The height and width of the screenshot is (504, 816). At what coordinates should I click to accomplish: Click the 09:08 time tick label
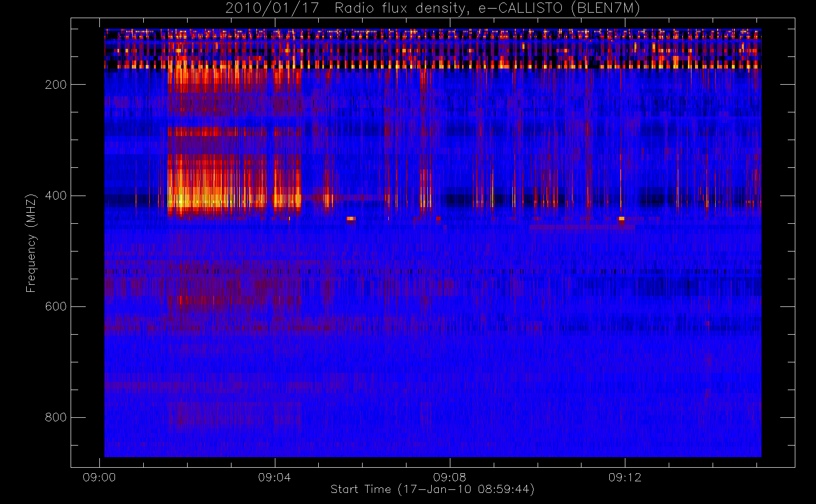click(x=449, y=477)
